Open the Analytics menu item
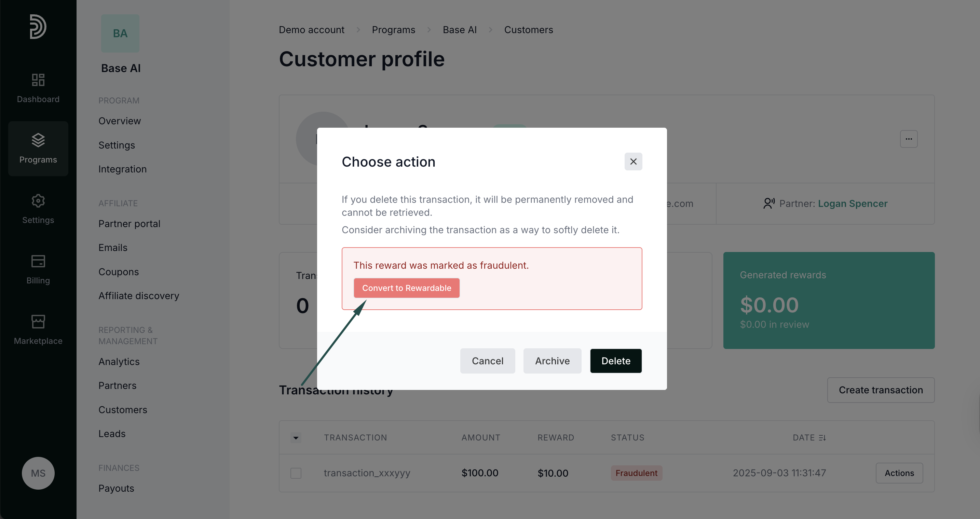Image resolution: width=980 pixels, height=519 pixels. 119,362
